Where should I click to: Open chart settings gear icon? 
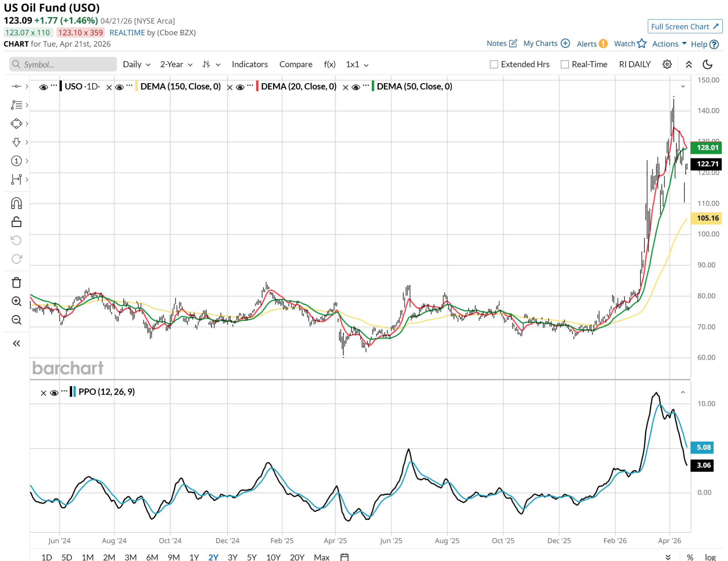pyautogui.click(x=667, y=64)
